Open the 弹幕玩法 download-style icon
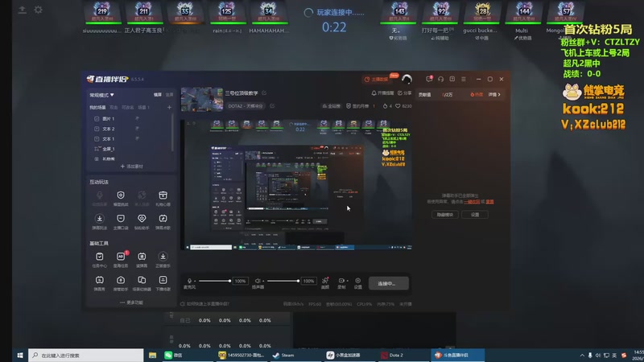The height and width of the screenshot is (362, 644). (x=99, y=219)
